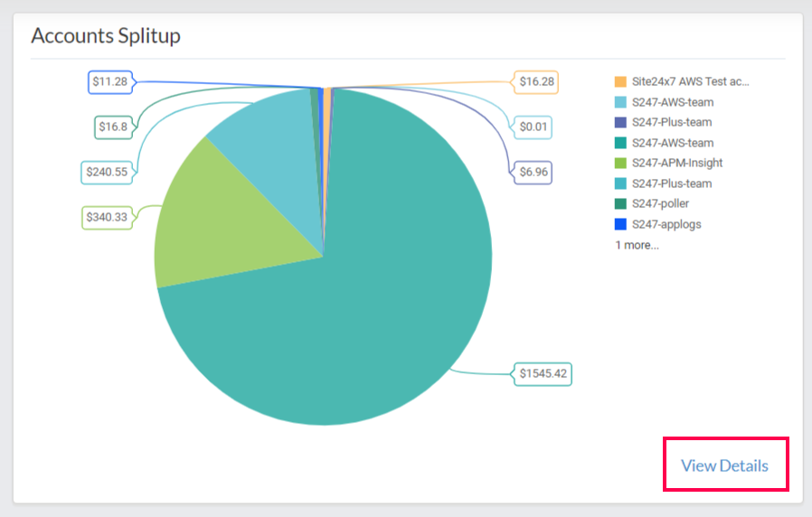Image resolution: width=812 pixels, height=517 pixels.
Task: Click the $1545.42 data label
Action: pos(543,372)
